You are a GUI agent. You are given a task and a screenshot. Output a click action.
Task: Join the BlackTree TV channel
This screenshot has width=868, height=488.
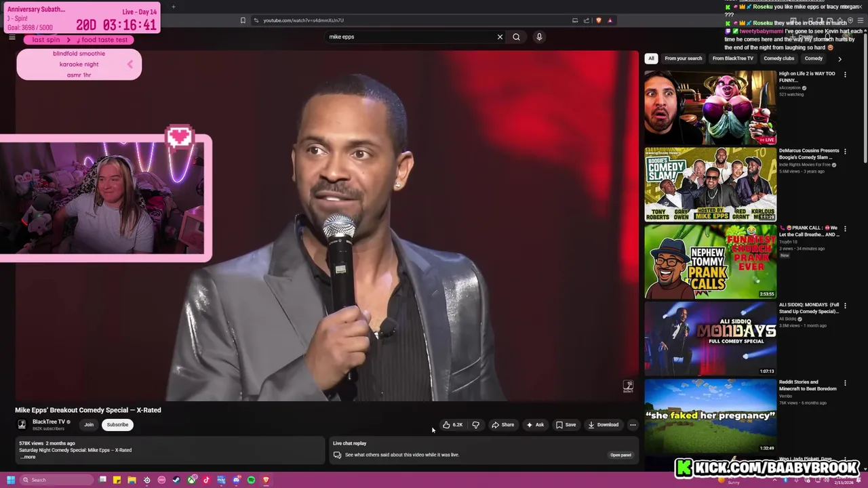[x=89, y=425]
